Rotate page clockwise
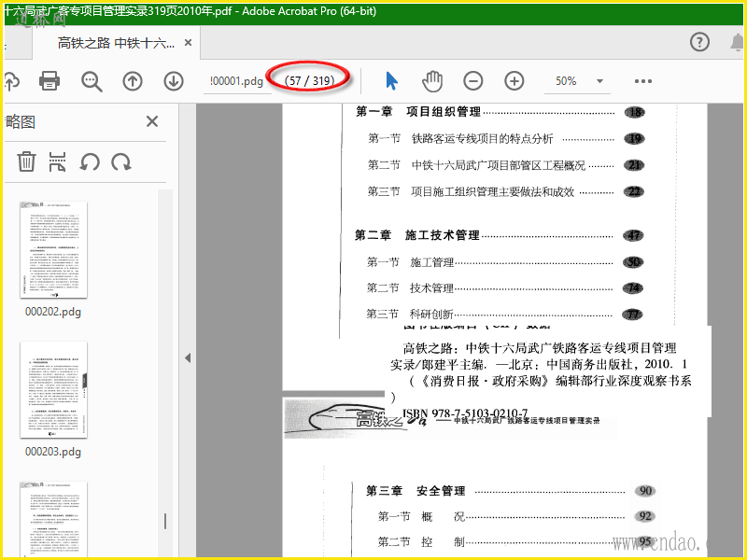The image size is (747, 560). pos(121,161)
